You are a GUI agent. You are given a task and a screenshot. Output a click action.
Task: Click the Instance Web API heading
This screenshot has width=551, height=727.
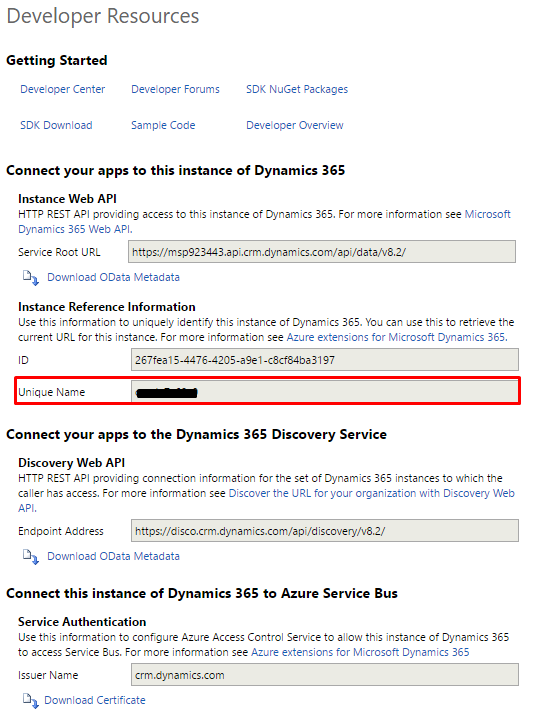click(x=67, y=198)
